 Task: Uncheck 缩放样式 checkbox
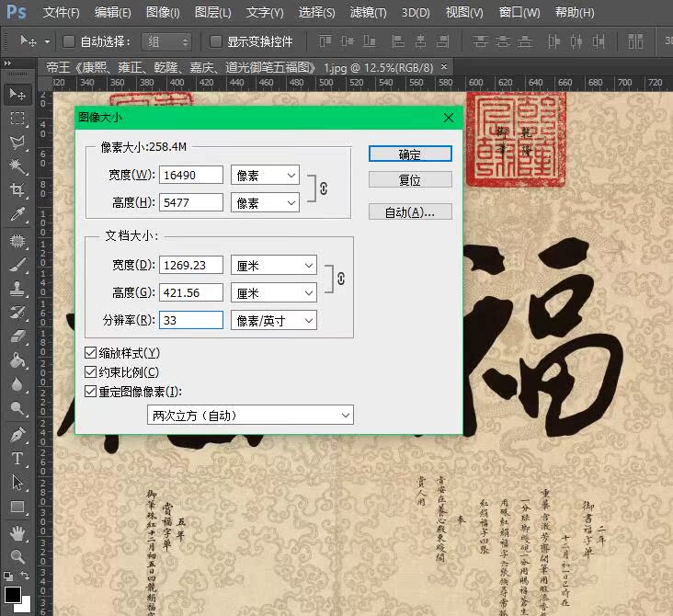(90, 353)
